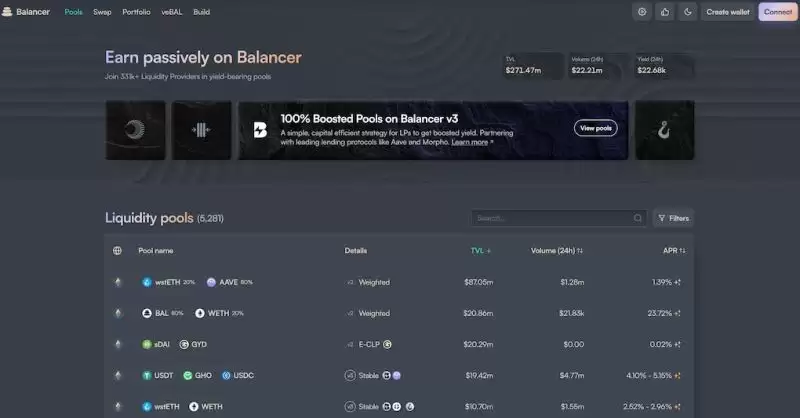This screenshot has width=800, height=418.
Task: Sort pools by APR column
Action: pyautogui.click(x=674, y=251)
